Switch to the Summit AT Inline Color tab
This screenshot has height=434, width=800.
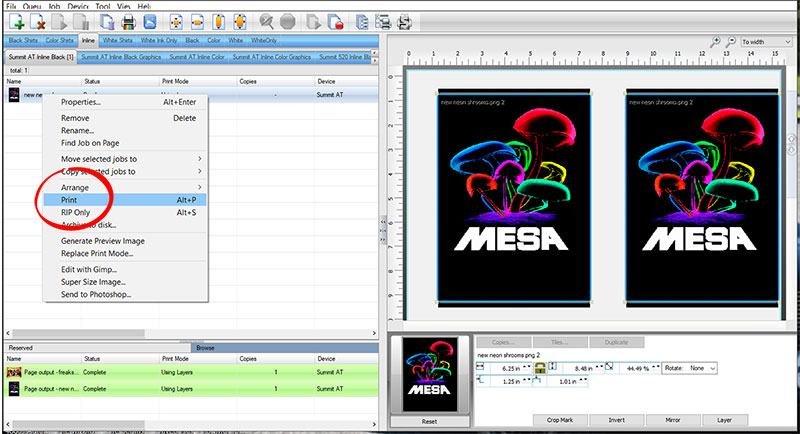[x=197, y=57]
